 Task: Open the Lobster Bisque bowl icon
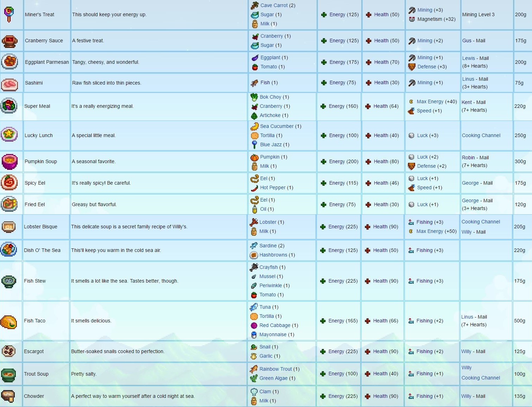click(x=8, y=227)
